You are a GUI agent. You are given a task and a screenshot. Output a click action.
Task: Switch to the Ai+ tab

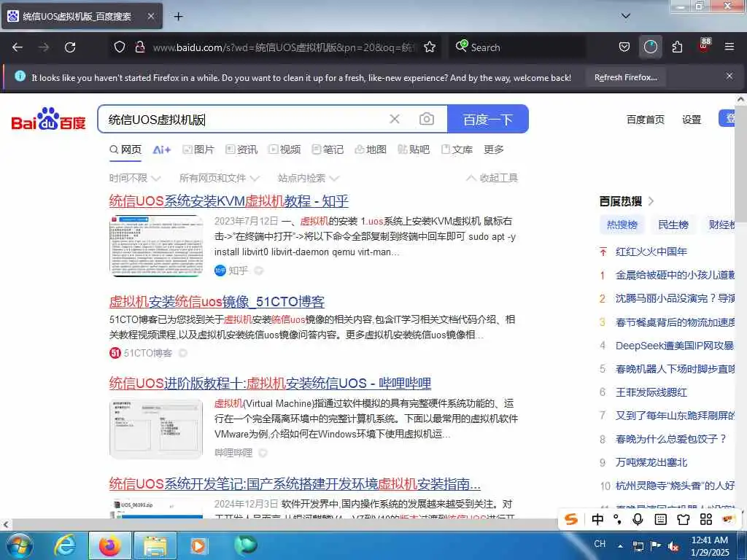tap(161, 149)
